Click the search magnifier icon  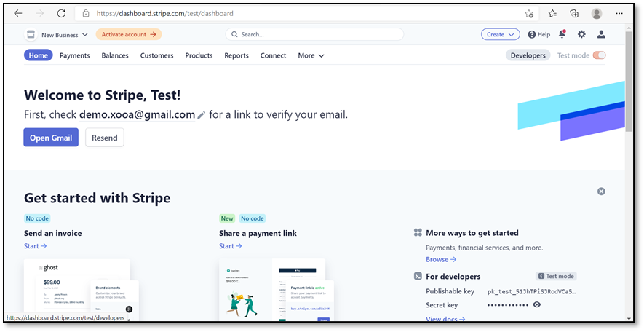click(x=234, y=34)
